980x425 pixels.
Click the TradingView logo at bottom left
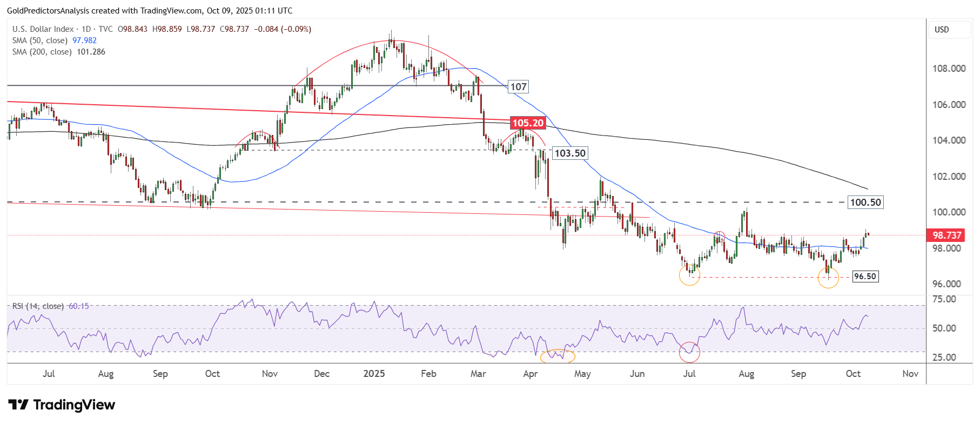(62, 405)
